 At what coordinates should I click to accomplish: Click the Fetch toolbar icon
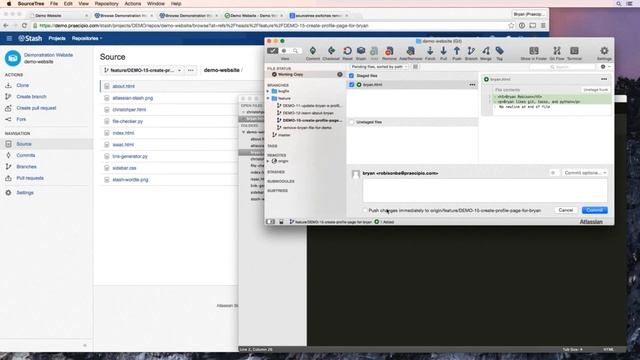coord(430,51)
